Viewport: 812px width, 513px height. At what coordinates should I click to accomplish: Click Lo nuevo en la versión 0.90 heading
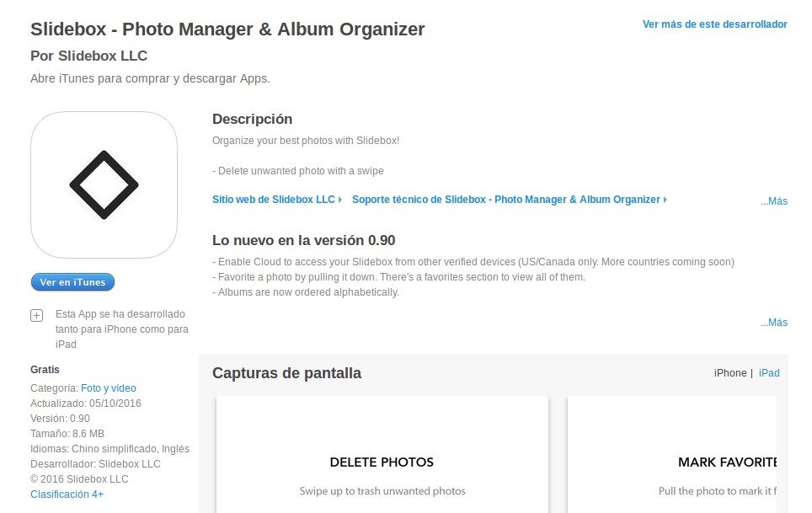click(x=303, y=240)
